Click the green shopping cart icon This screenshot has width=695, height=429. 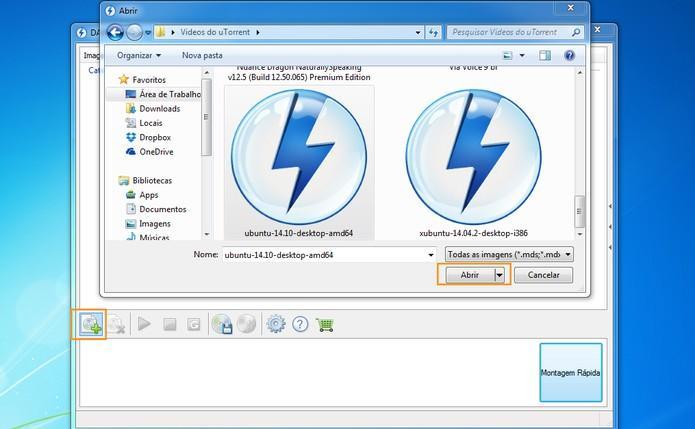click(x=325, y=325)
